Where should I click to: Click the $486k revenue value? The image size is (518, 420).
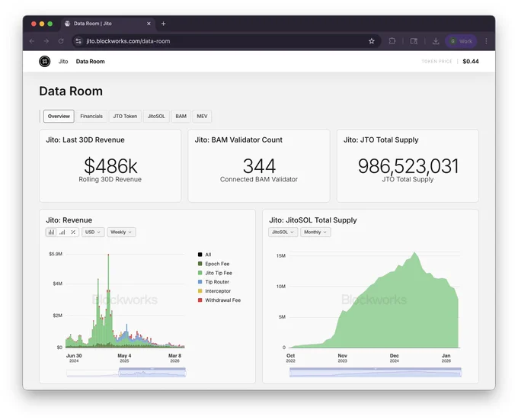pos(110,166)
